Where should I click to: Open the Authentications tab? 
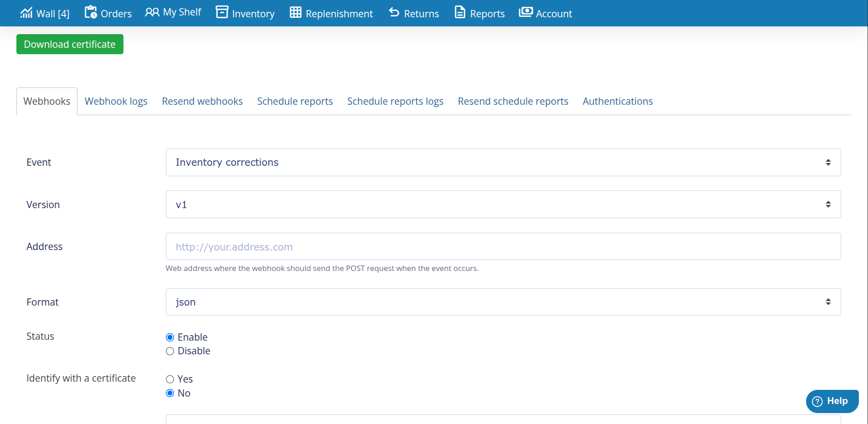[x=617, y=101]
